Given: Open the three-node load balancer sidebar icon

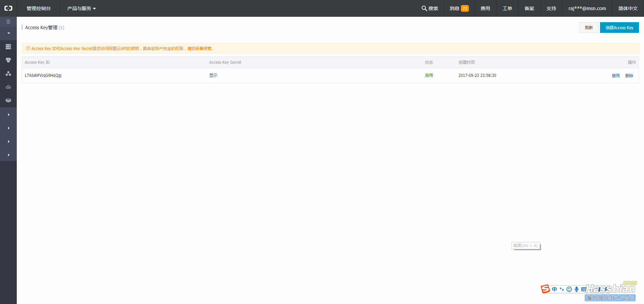Looking at the screenshot, I should pyautogui.click(x=8, y=73).
